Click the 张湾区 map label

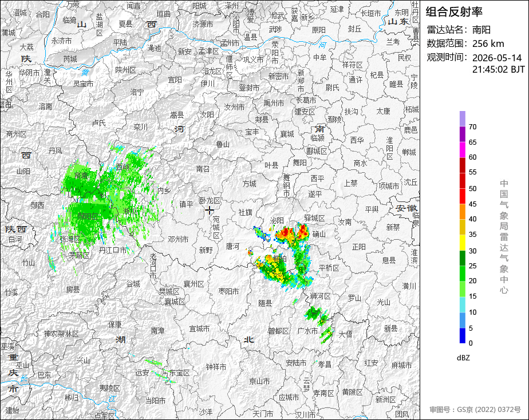tap(70, 239)
